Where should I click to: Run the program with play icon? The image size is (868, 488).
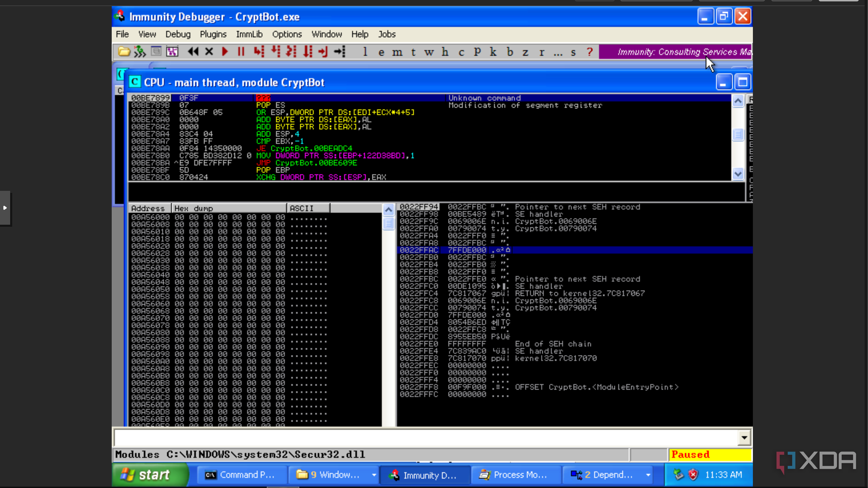tap(225, 52)
